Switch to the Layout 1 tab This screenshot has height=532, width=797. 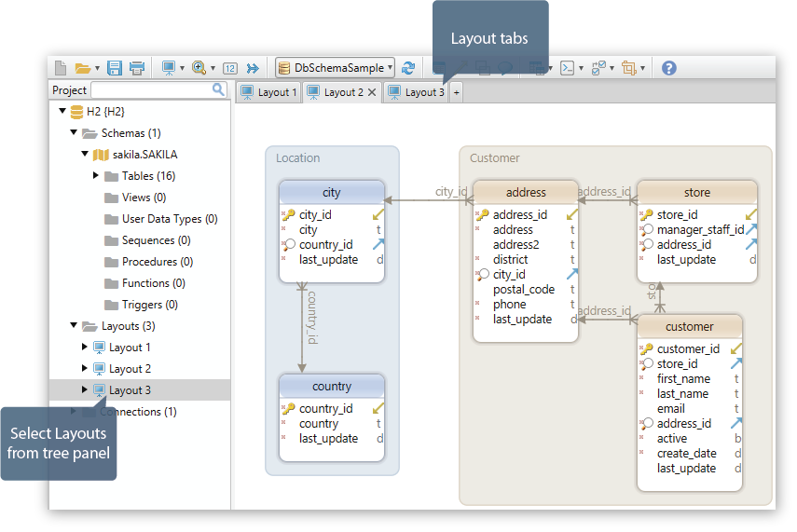pyautogui.click(x=268, y=92)
